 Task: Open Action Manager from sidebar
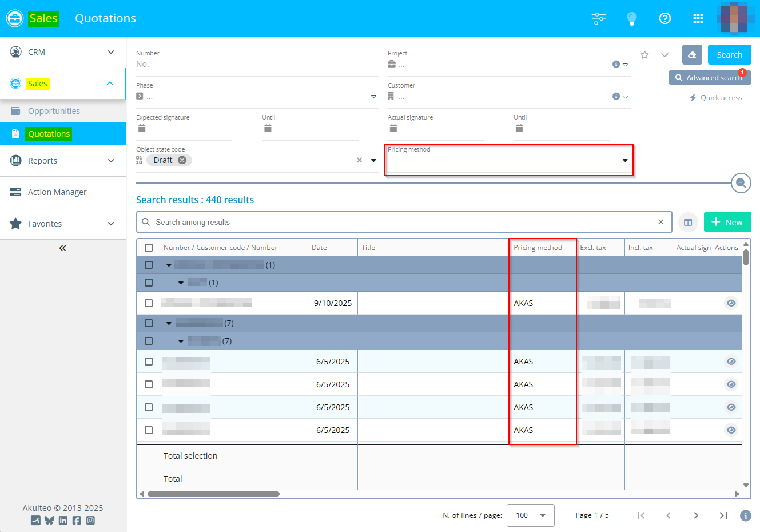(x=57, y=192)
